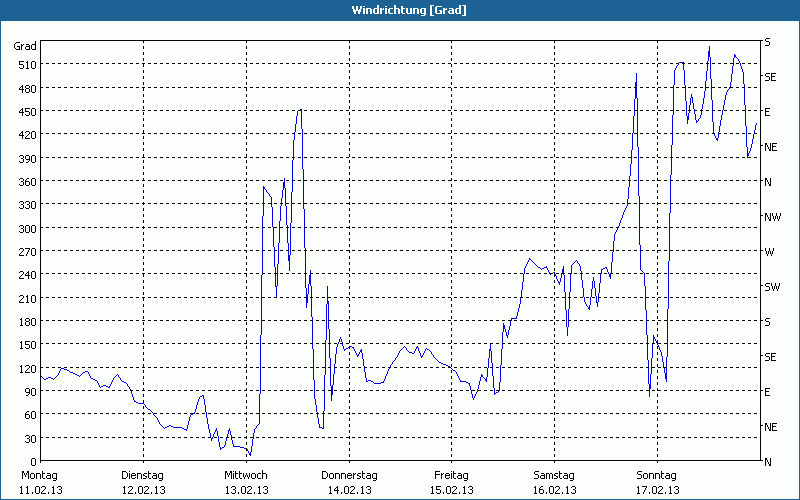Click the NW compass label on right axis
Screen dimensions: 800x500
pos(772,217)
